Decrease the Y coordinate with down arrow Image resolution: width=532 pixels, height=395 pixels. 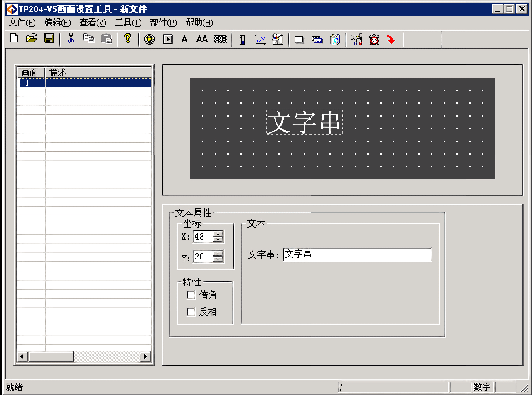pos(218,259)
